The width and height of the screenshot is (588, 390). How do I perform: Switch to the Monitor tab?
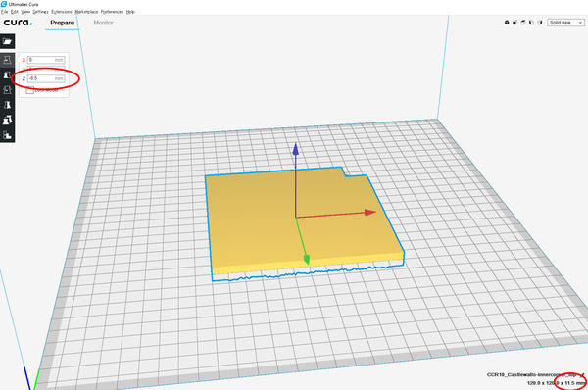click(103, 23)
